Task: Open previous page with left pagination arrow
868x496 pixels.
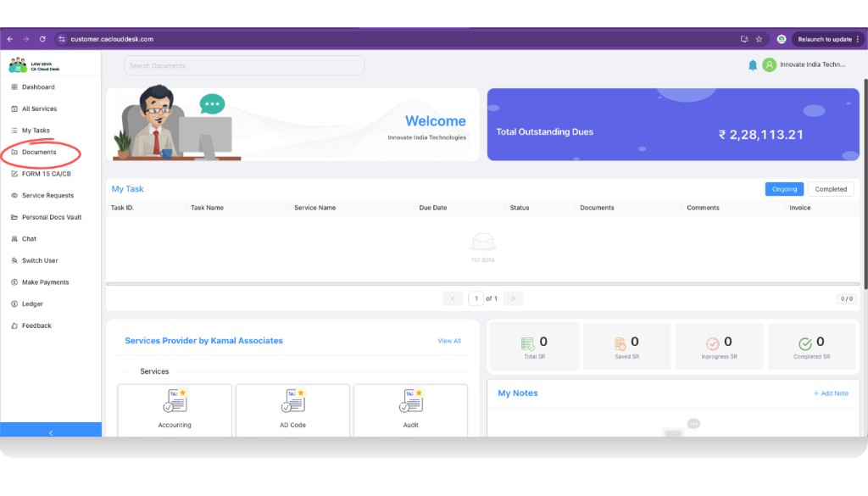Action: coord(453,298)
